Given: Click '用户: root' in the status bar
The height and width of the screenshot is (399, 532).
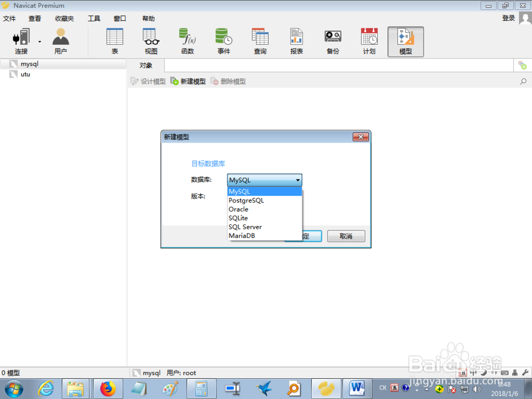Looking at the screenshot, I should click(181, 373).
